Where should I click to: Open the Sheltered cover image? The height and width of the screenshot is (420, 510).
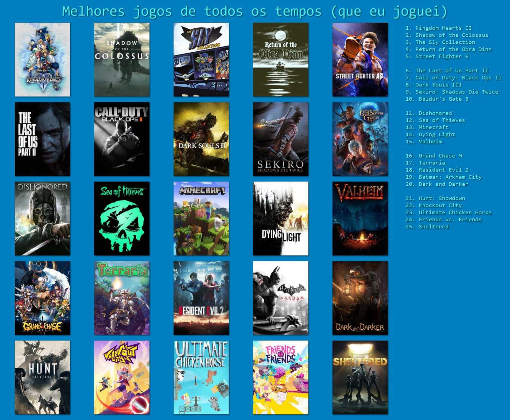click(360, 378)
